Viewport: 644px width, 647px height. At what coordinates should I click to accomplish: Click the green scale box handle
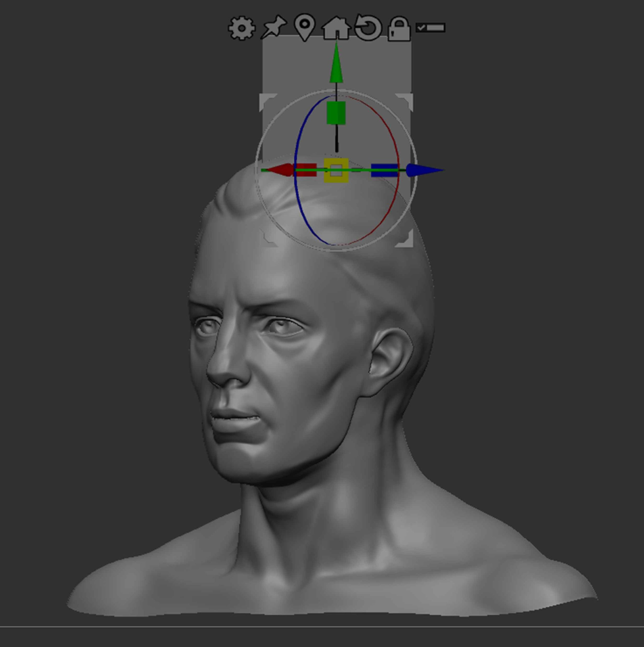click(336, 113)
